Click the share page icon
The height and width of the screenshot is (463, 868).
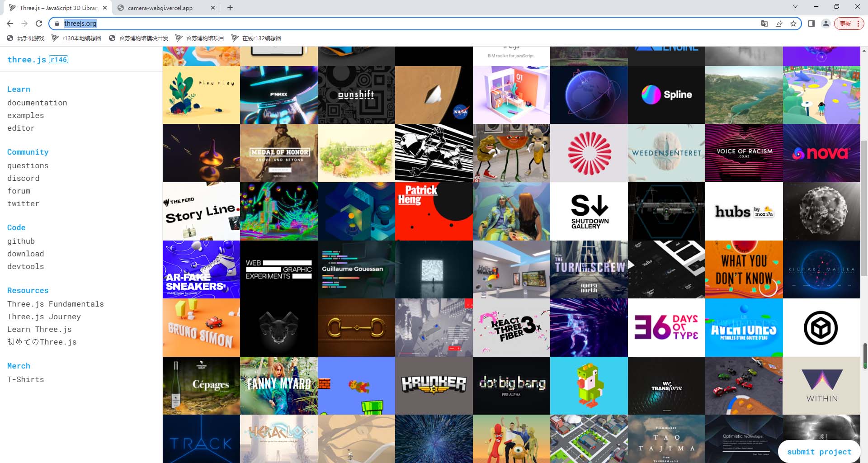(778, 24)
